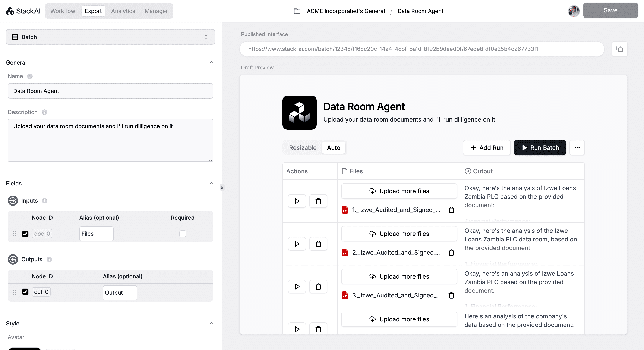This screenshot has height=350, width=644.
Task: Enable the Required checkbox for Files
Action: click(183, 234)
